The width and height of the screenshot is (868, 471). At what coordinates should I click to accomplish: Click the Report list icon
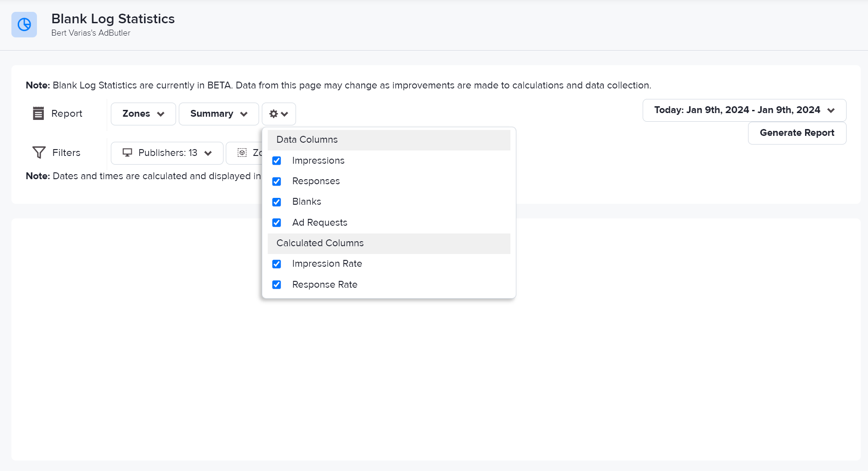click(38, 113)
